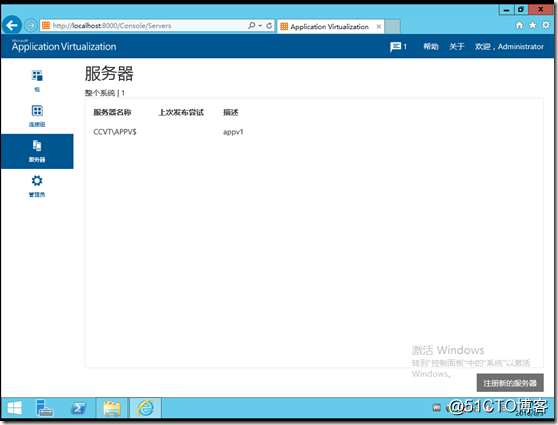Click the 整个系统 | 1 summary text
This screenshot has width=558, height=425.
(x=105, y=93)
